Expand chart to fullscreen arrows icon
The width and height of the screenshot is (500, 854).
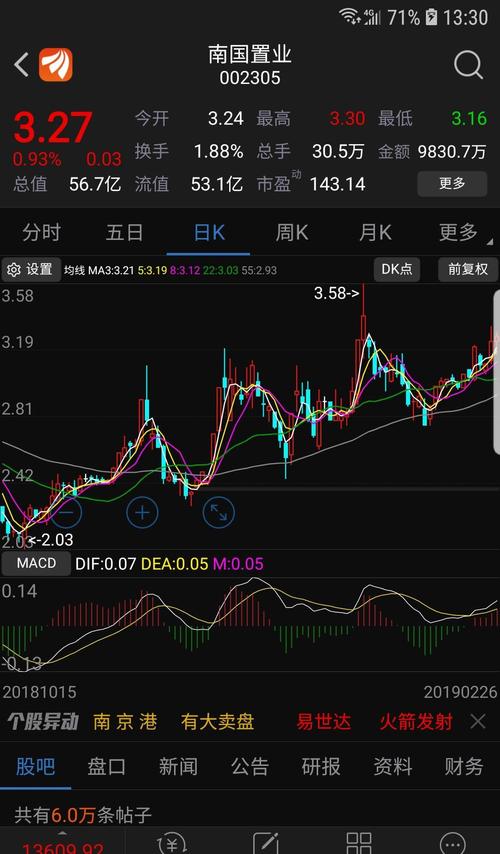point(218,513)
